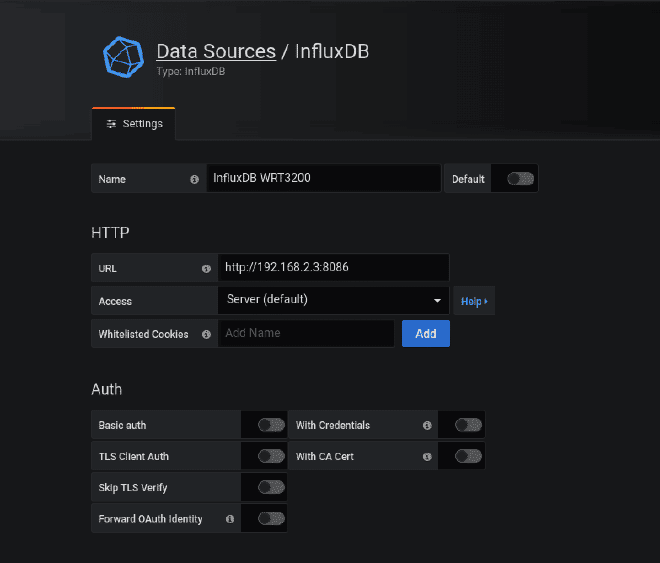Click the Basic auth label
The height and width of the screenshot is (563, 660).
pos(122,425)
